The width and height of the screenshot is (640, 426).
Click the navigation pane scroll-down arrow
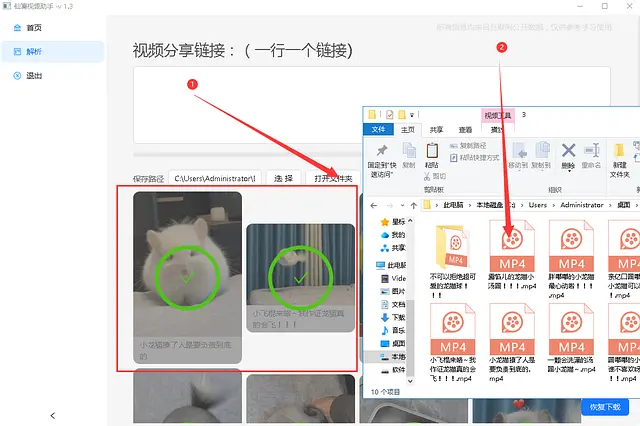coord(410,381)
